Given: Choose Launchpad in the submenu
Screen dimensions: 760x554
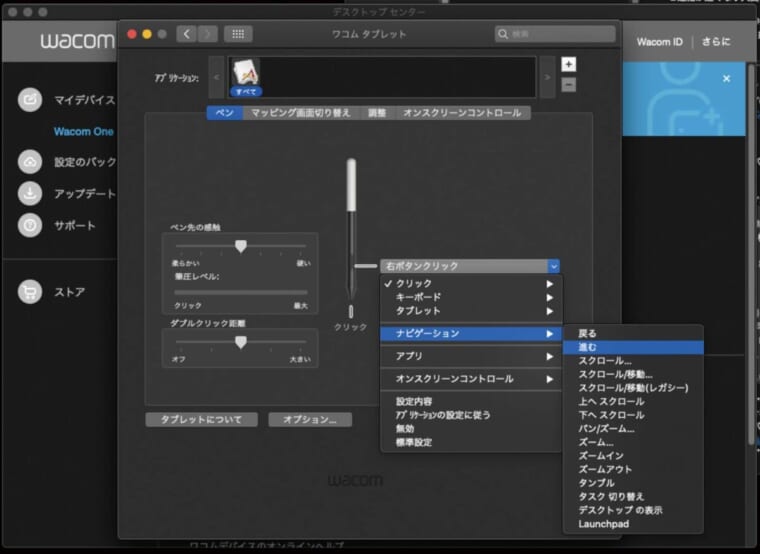Looking at the screenshot, I should [633, 524].
